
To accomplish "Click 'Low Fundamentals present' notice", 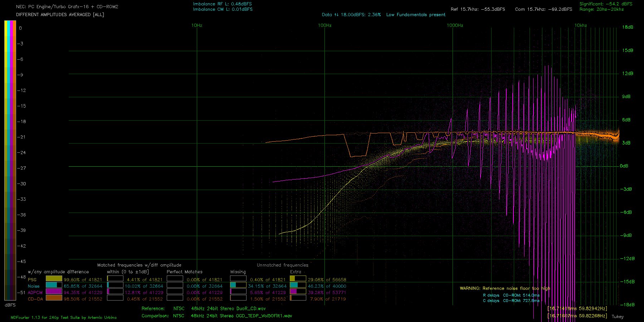I will [x=416, y=15].
